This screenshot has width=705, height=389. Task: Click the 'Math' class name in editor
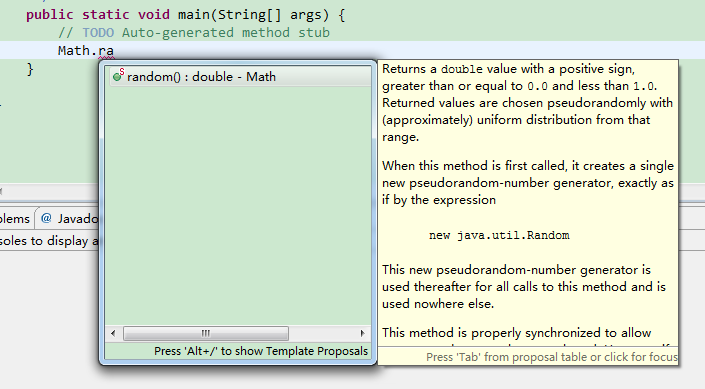point(74,50)
